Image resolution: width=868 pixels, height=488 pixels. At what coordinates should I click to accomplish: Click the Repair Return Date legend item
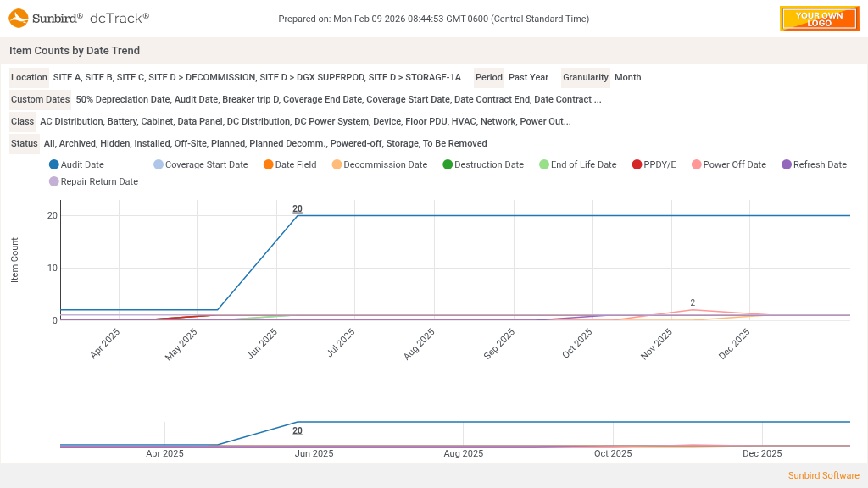pos(93,181)
